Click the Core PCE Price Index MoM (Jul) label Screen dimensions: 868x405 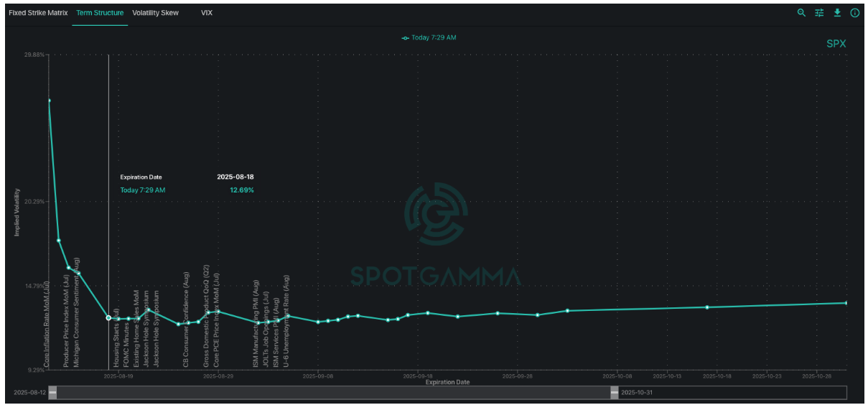[x=217, y=320]
